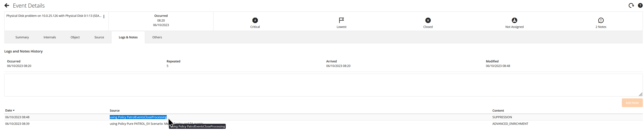The height and width of the screenshot is (137, 644).
Task: Open the help question mark icon
Action: pyautogui.click(x=640, y=6)
